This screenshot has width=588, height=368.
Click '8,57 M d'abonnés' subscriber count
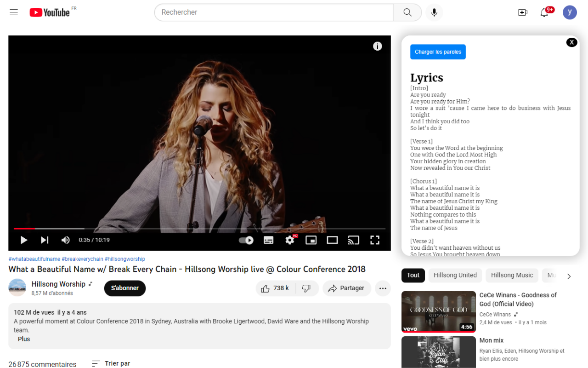(x=52, y=293)
